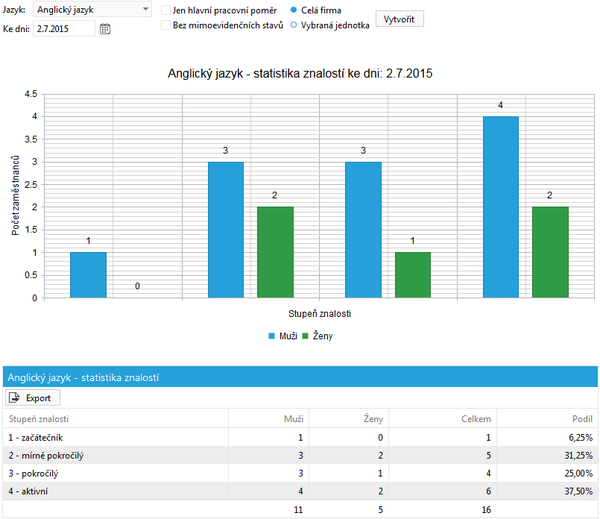The width and height of the screenshot is (600, 519).
Task: Select the 'Vybraná jednotka' radio button
Action: click(293, 25)
